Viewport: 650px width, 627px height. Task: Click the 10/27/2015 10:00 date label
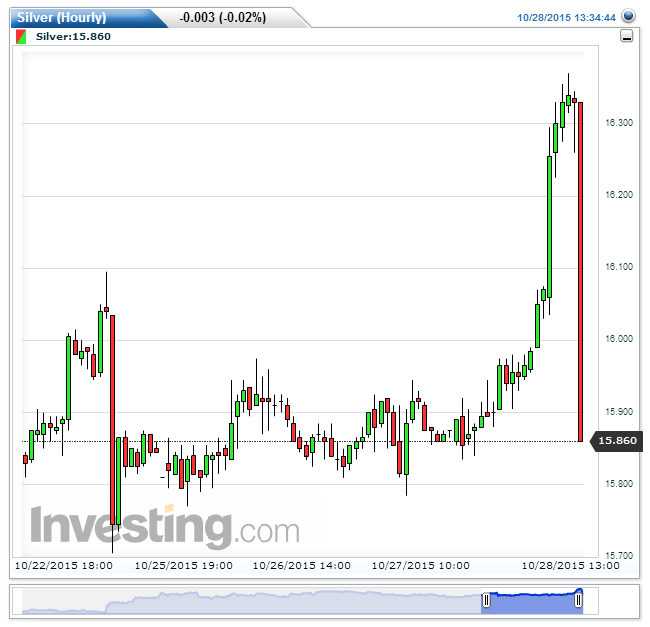(x=421, y=566)
